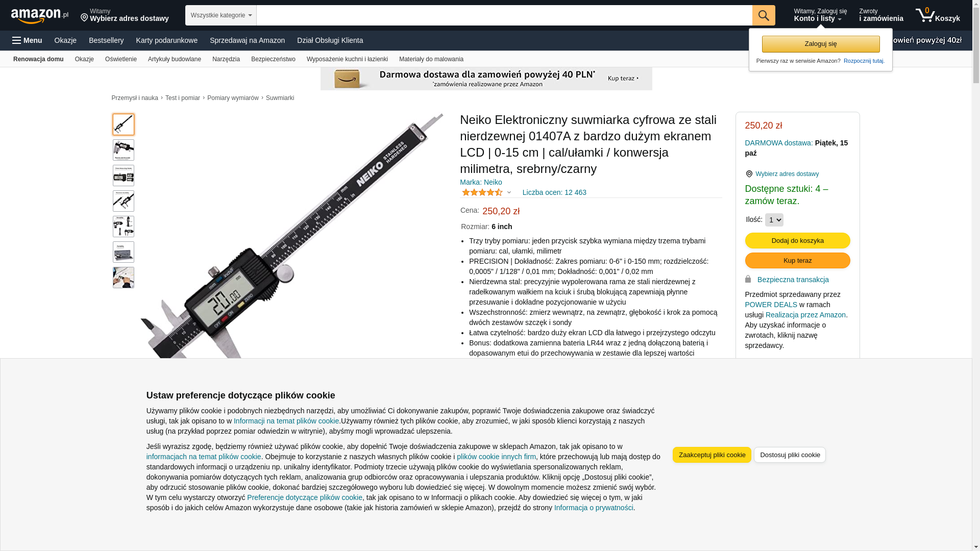
Task: Select the Narzędzia category tab
Action: [226, 59]
